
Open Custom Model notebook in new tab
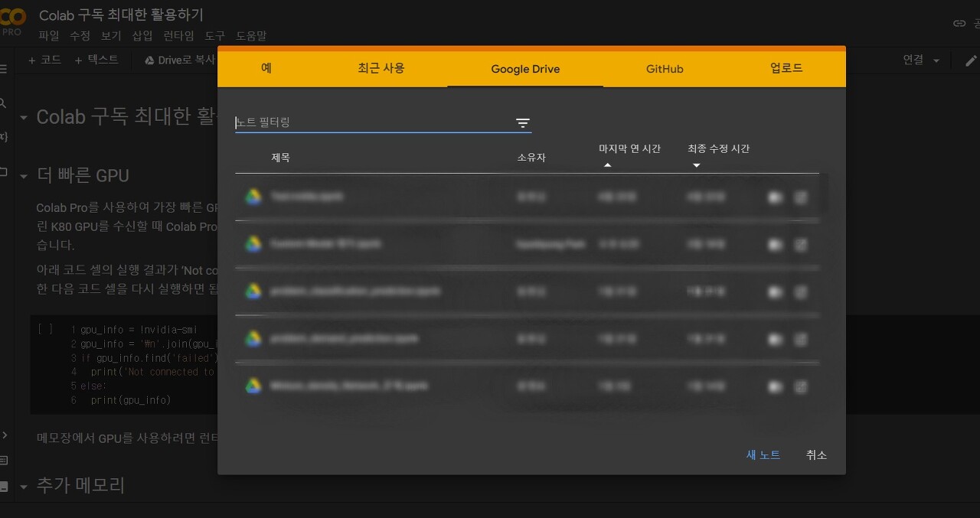click(801, 245)
